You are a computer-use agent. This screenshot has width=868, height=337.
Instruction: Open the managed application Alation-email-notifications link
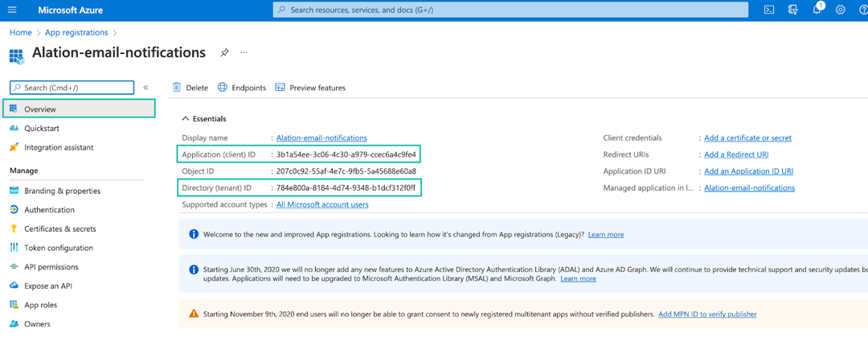tap(750, 188)
